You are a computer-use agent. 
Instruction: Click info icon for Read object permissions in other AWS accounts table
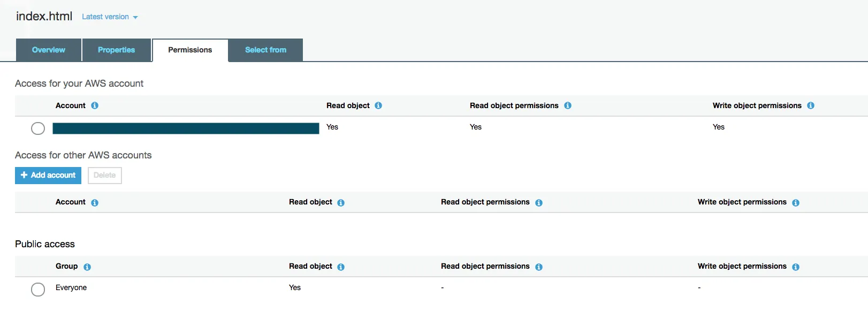click(x=539, y=202)
